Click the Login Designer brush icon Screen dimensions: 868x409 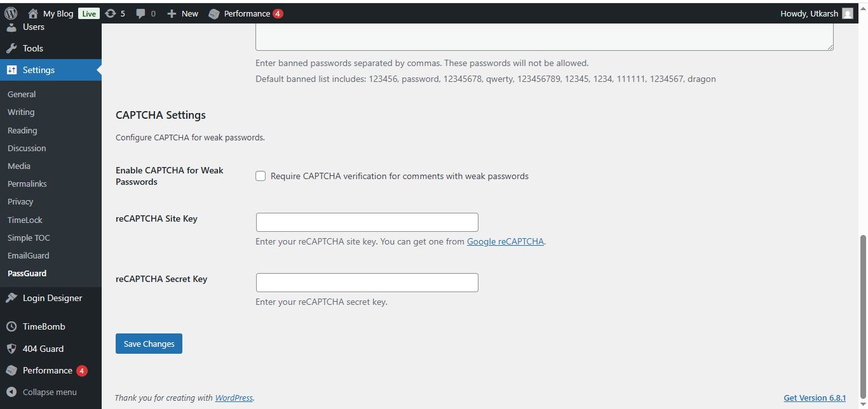click(x=11, y=298)
